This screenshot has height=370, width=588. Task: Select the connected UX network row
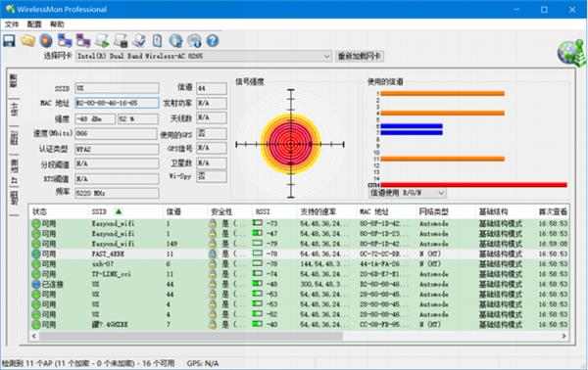point(299,284)
